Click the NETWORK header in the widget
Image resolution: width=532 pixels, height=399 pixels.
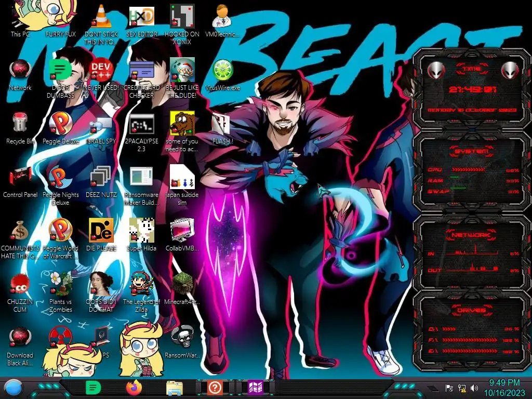click(472, 235)
